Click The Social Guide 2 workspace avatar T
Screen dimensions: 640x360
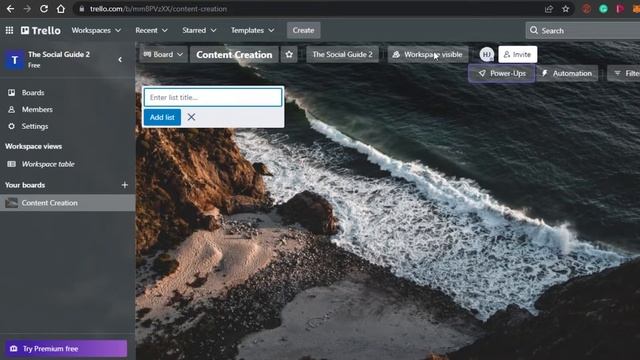click(x=14, y=60)
